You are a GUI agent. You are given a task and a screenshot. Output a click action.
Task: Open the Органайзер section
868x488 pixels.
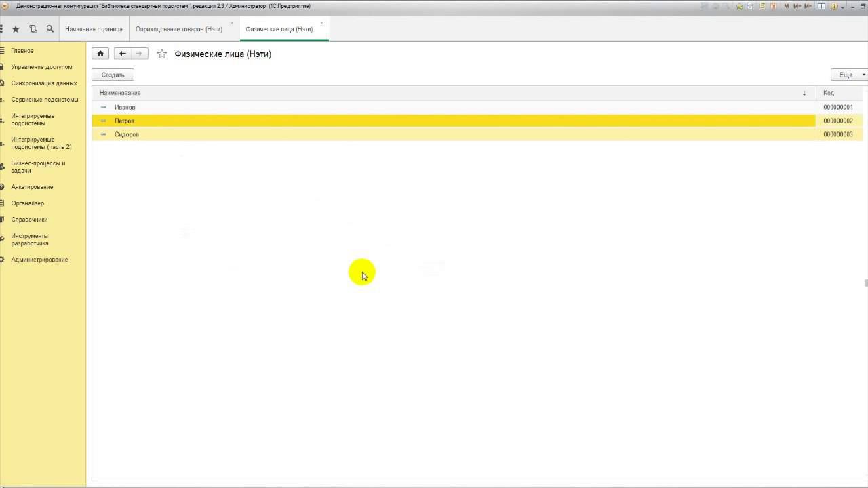27,203
